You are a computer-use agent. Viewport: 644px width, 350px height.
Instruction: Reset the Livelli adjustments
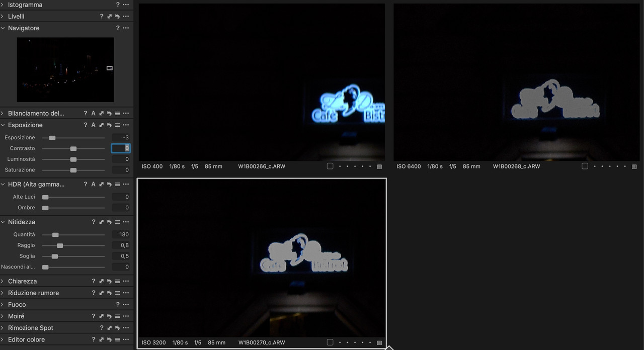coord(117,16)
